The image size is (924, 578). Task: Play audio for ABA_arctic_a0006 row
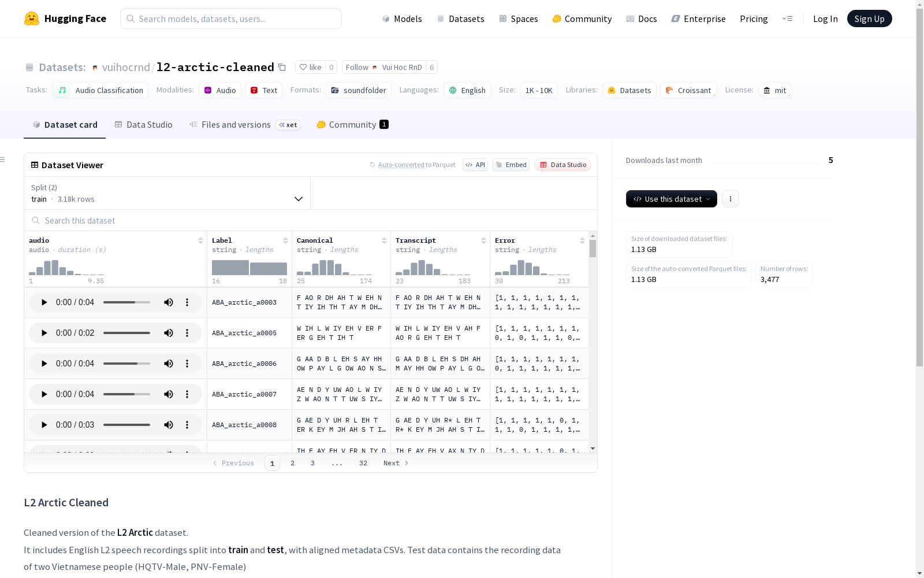pyautogui.click(x=44, y=364)
